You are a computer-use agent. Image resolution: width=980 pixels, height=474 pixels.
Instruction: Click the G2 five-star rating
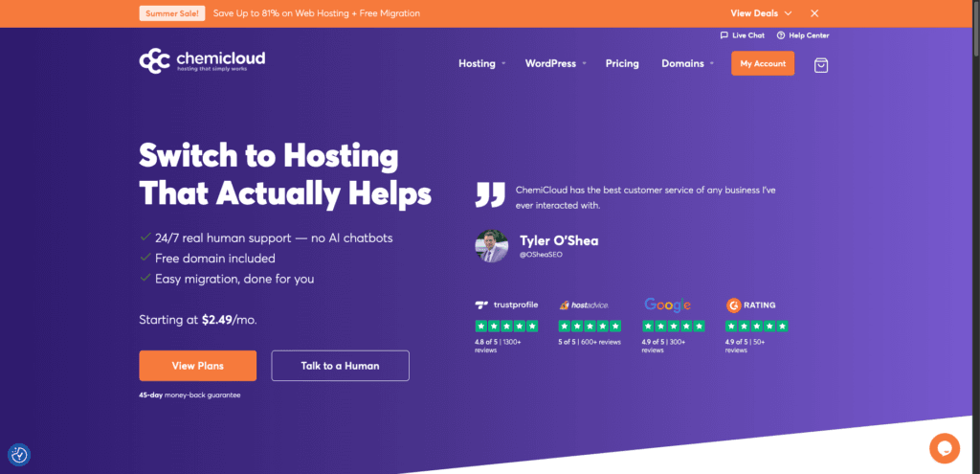[756, 326]
